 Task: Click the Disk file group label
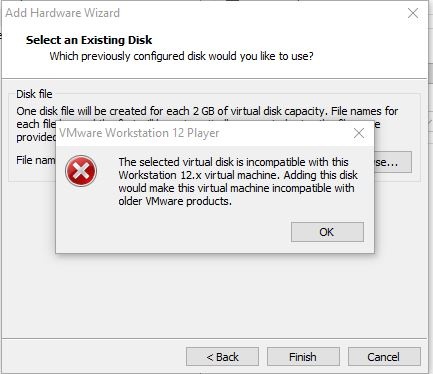point(34,94)
